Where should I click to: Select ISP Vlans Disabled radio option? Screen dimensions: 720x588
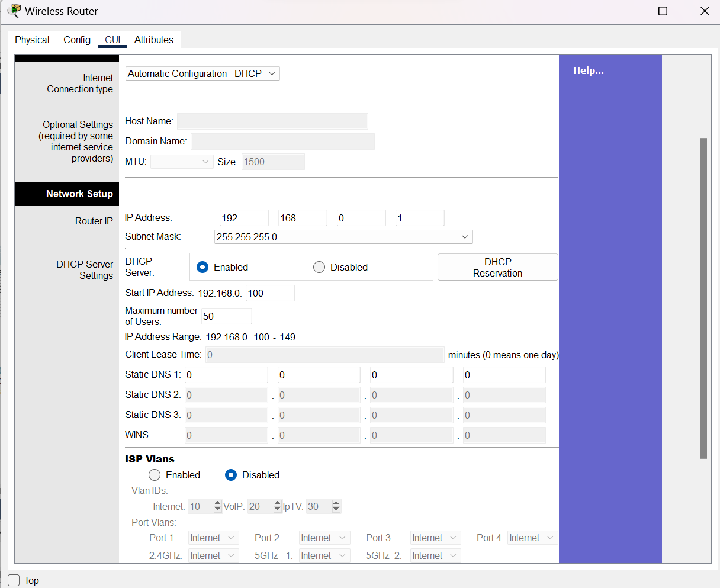click(x=231, y=475)
